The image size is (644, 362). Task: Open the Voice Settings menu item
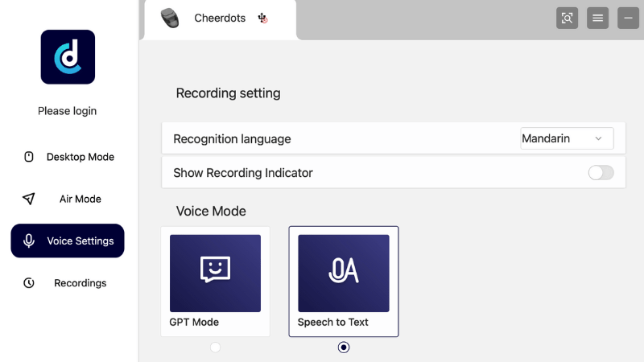coord(68,241)
